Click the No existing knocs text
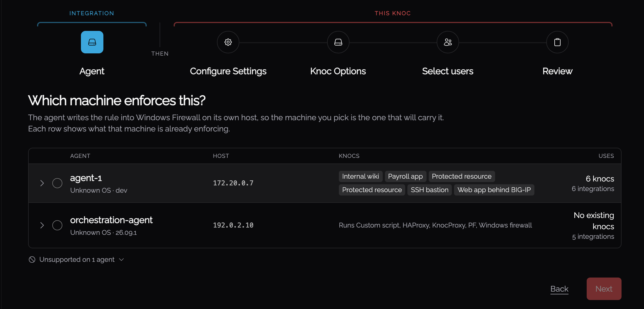Screen dimensions: 644x309 [x=594, y=221]
